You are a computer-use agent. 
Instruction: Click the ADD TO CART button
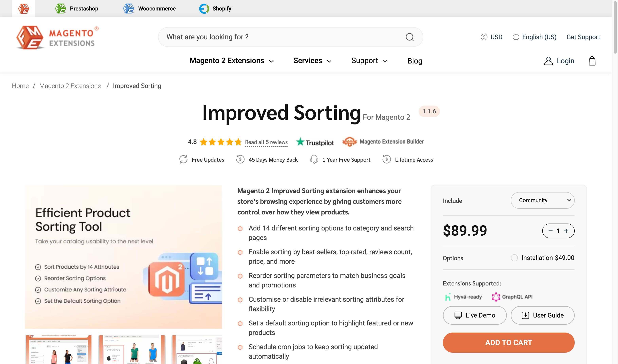coord(509,342)
